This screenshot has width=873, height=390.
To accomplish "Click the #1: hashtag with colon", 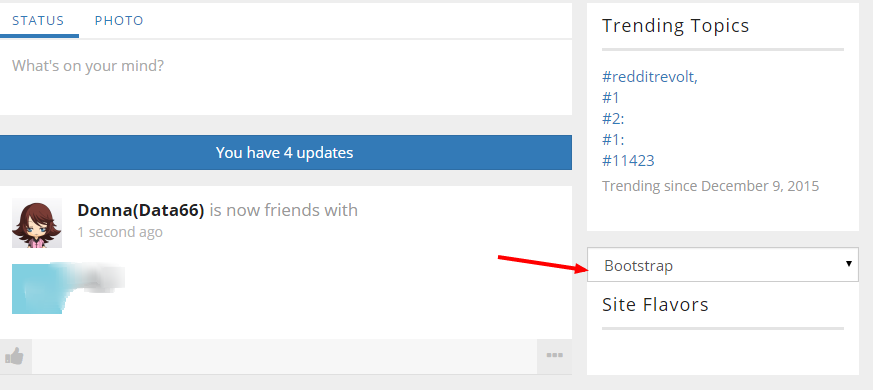I will [x=613, y=140].
